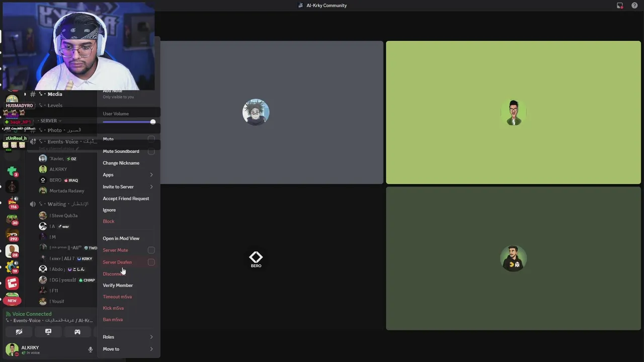Click Media channel hashtag icon
The image size is (644, 362).
[x=33, y=94]
